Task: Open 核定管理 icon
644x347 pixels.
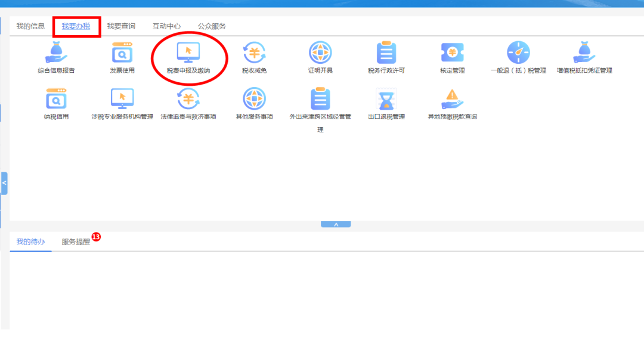Action: [x=452, y=52]
